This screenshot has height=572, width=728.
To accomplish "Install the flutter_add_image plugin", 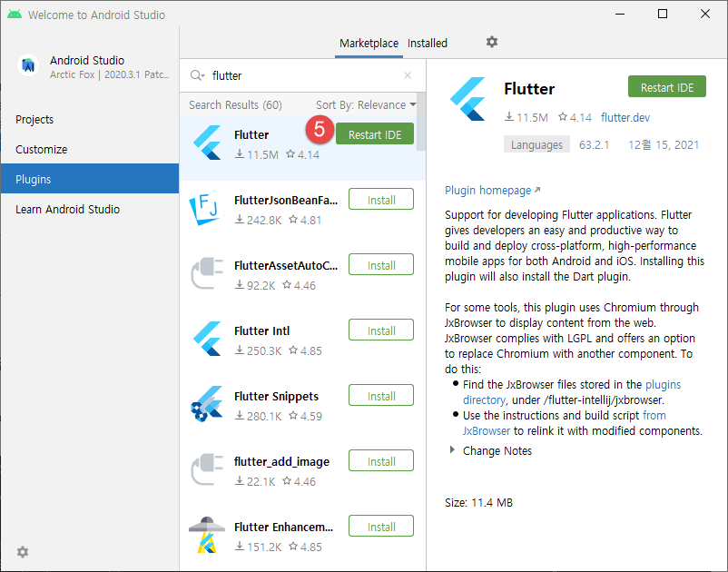I will click(x=380, y=461).
